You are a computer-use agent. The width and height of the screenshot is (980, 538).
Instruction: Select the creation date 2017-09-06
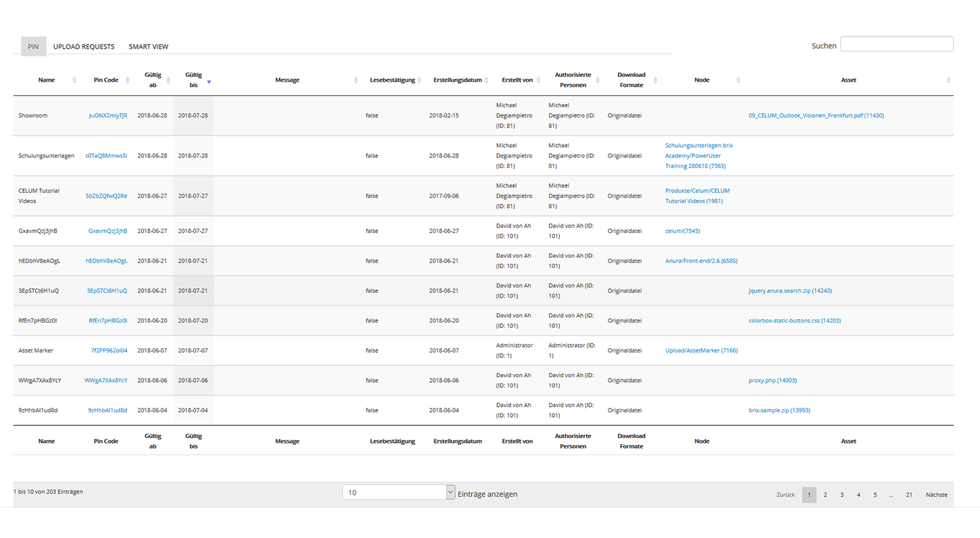pyautogui.click(x=444, y=196)
